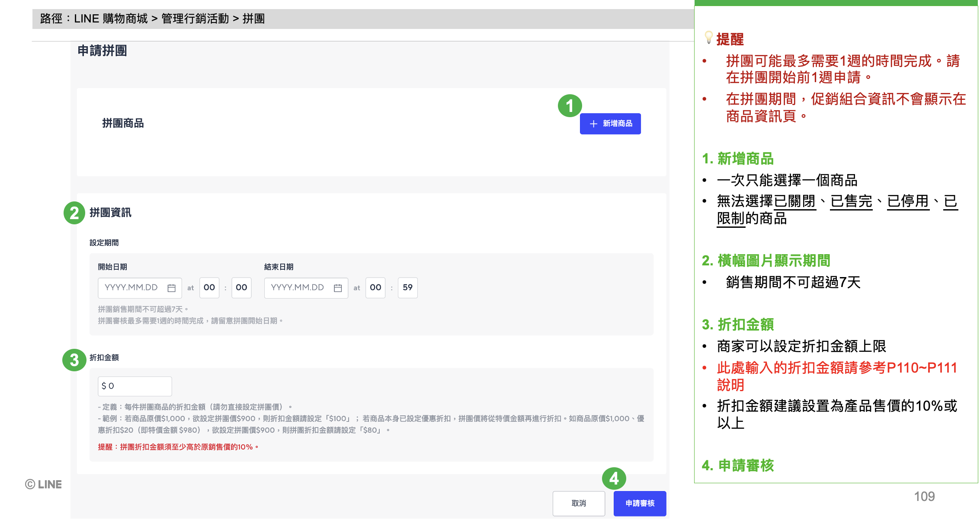Click the sidebar text 一次只能選擇一個商品

787,180
